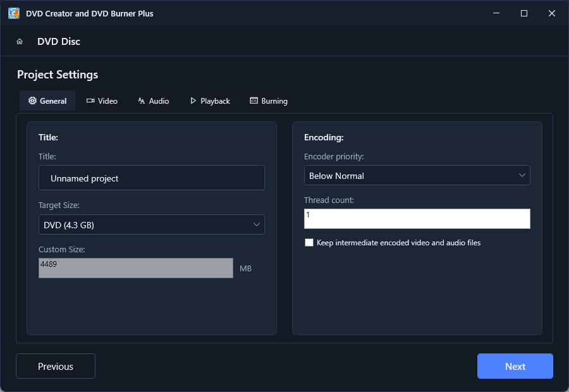Click the Playback tab play icon

(x=193, y=101)
